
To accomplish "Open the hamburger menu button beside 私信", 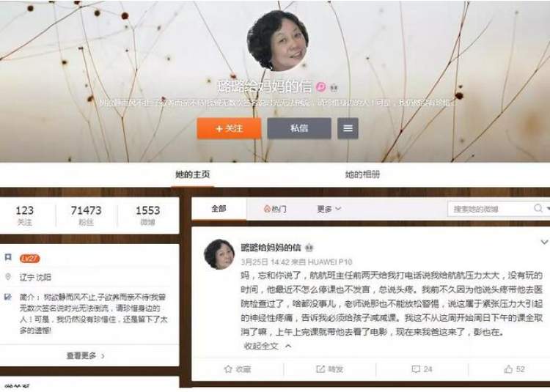I will pos(348,128).
